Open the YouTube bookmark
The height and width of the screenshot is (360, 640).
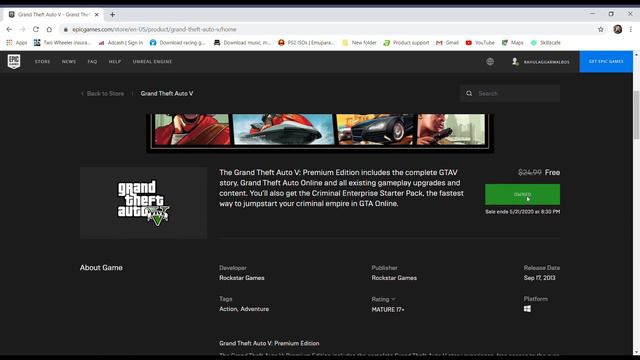(x=480, y=42)
